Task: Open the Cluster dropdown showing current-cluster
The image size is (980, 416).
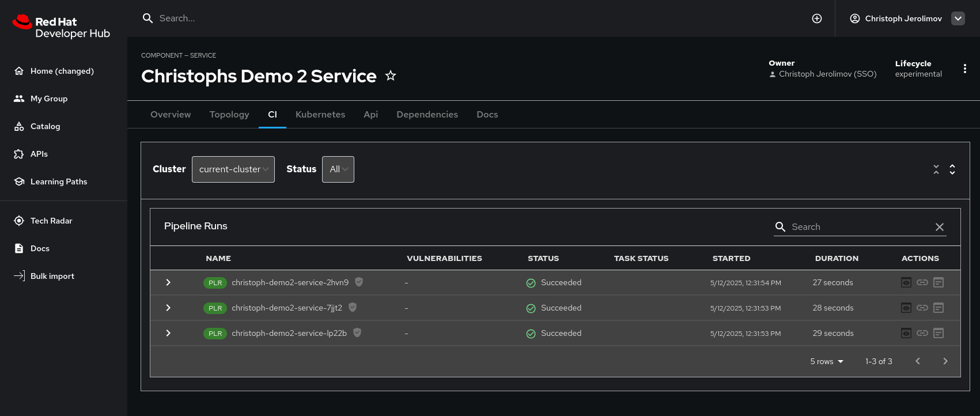Action: (233, 169)
